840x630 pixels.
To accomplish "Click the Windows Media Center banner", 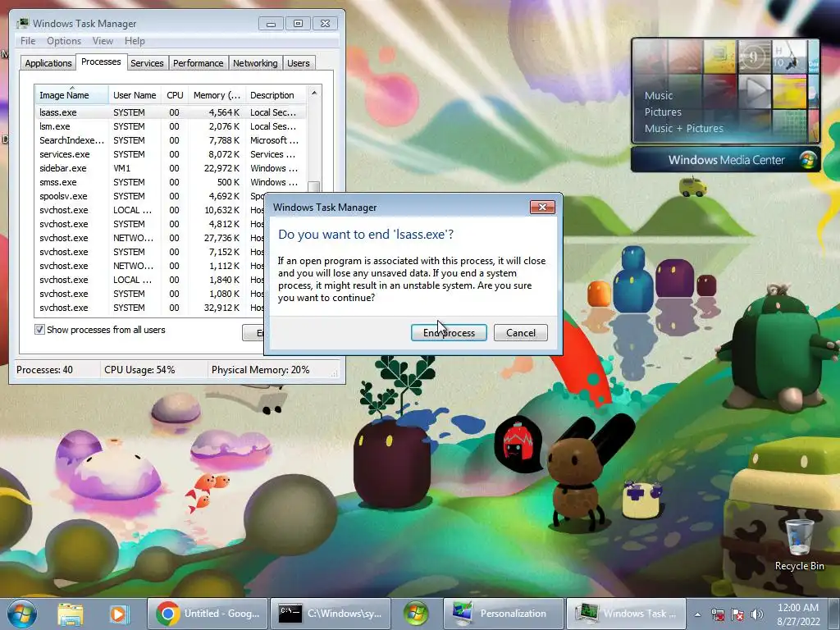I will [x=725, y=160].
